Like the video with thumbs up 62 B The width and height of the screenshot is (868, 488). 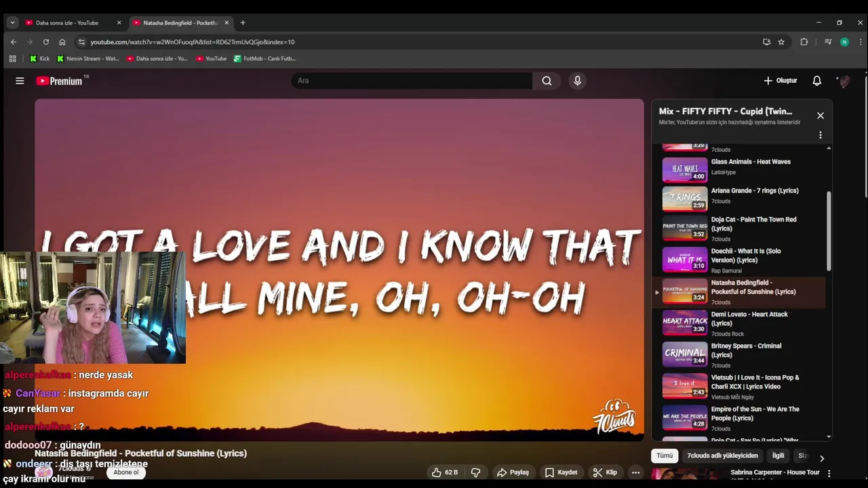coord(445,472)
